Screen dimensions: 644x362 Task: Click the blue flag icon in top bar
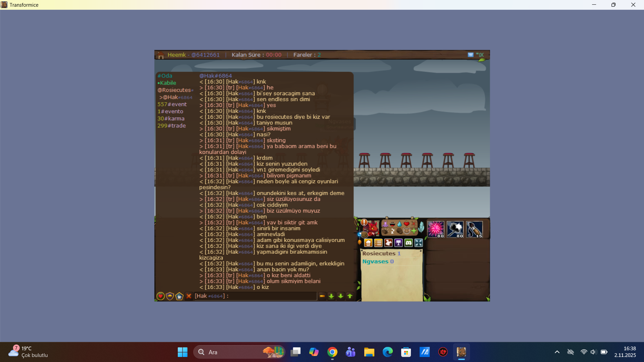coord(471,55)
